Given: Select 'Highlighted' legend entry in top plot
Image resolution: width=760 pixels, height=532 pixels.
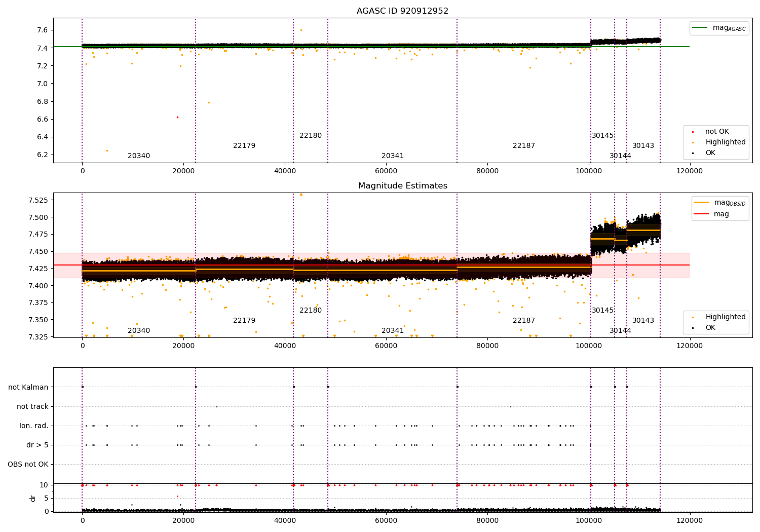Looking at the screenshot, I should click(725, 142).
